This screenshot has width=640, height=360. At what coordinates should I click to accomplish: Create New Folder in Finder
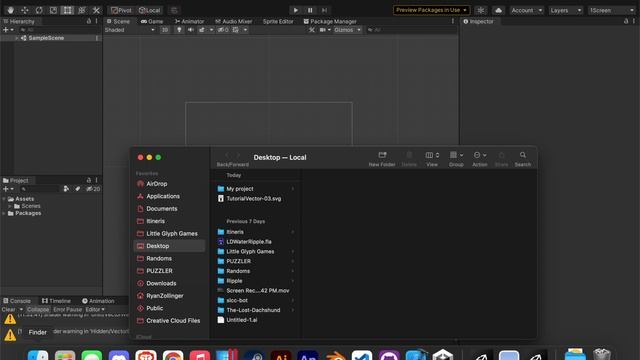coord(382,159)
